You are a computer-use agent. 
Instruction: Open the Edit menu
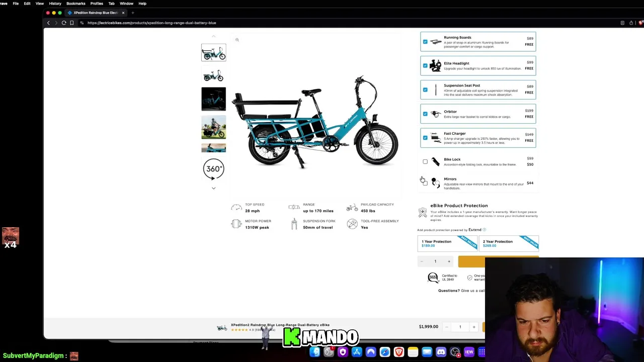[27, 4]
